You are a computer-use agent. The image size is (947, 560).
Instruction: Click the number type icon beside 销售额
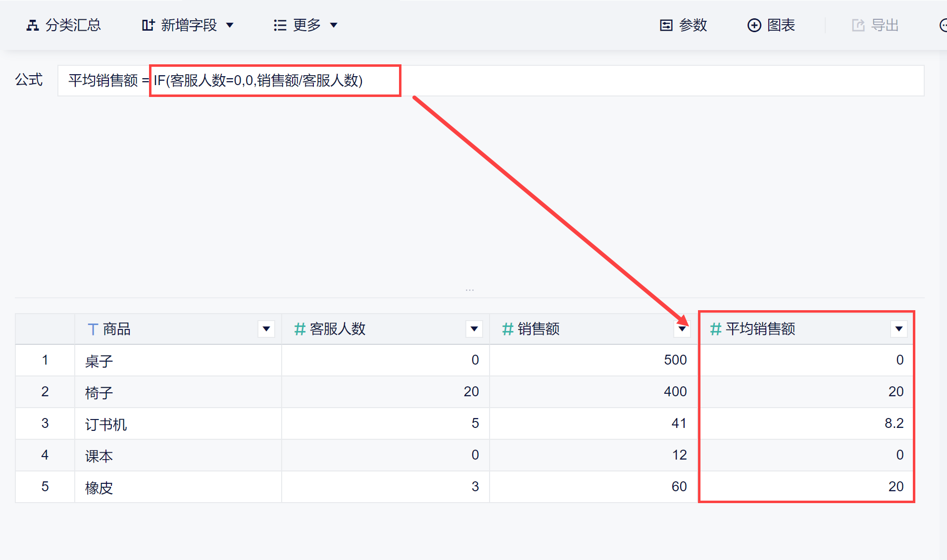[507, 329]
